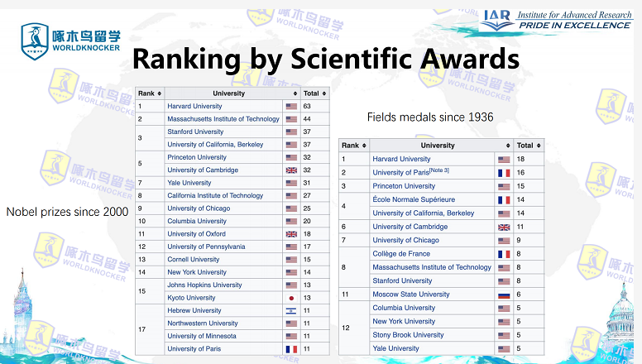Image resolution: width=642 pixels, height=364 pixels.
Task: Open University of California, Berkeley link in Fields table
Action: [x=424, y=213]
